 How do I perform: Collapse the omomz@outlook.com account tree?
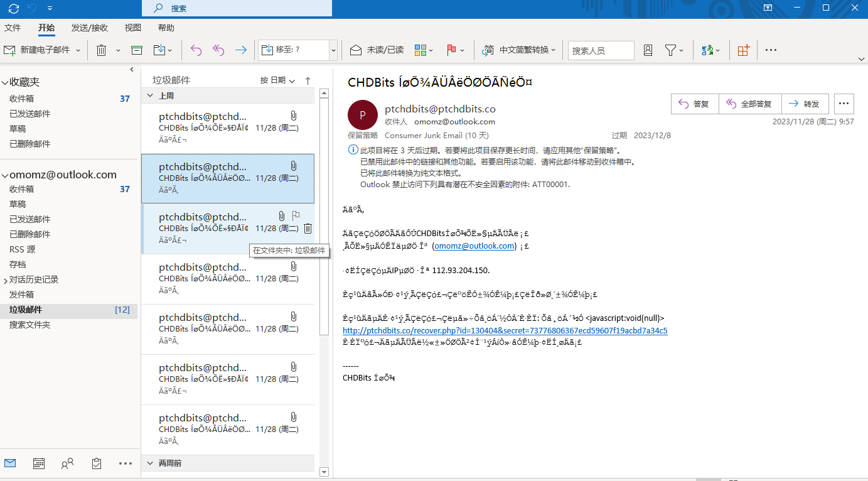[x=5, y=175]
